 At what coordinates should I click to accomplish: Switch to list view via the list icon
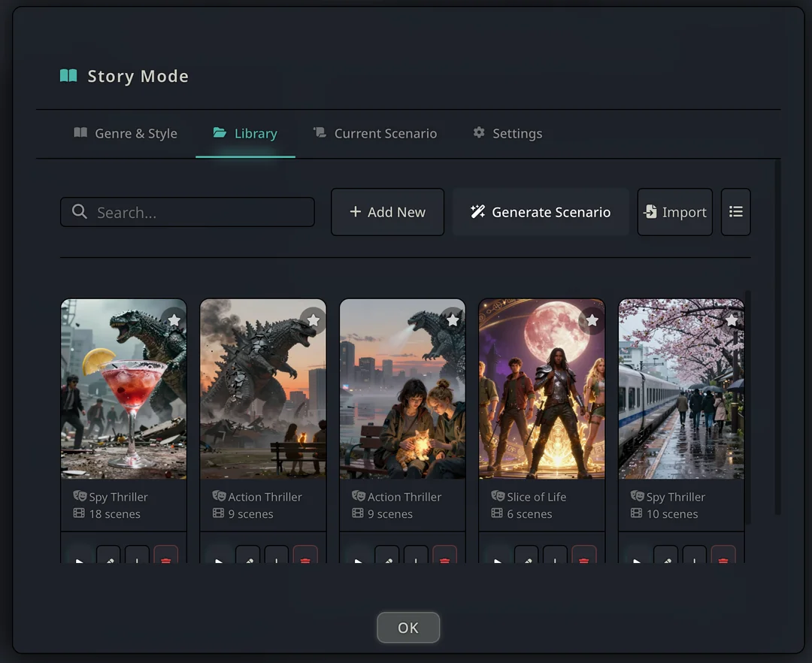[736, 212]
